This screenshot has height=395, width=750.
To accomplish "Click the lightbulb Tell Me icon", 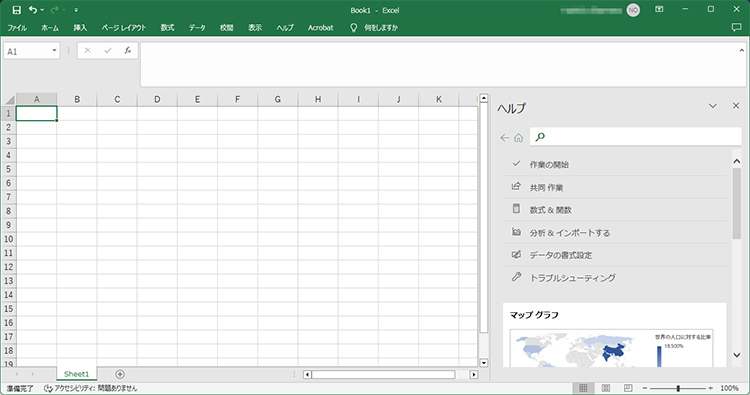I will 353,28.
